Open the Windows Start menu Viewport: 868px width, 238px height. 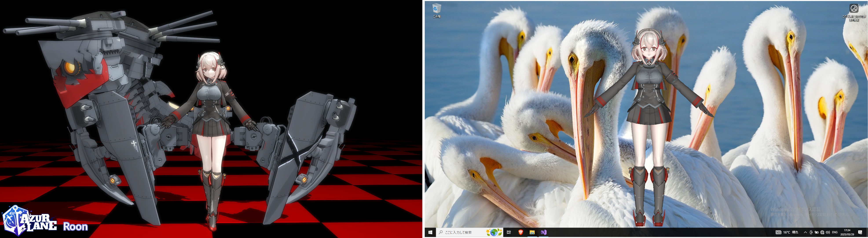(x=430, y=232)
